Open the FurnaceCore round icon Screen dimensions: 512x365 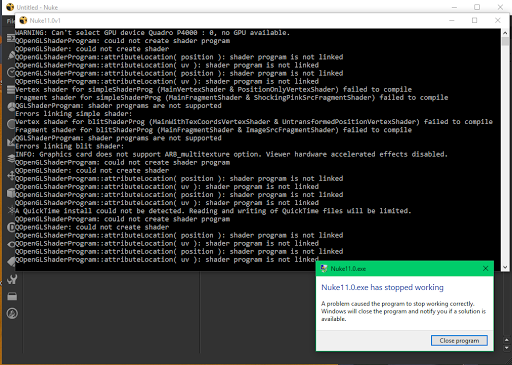click(12, 314)
